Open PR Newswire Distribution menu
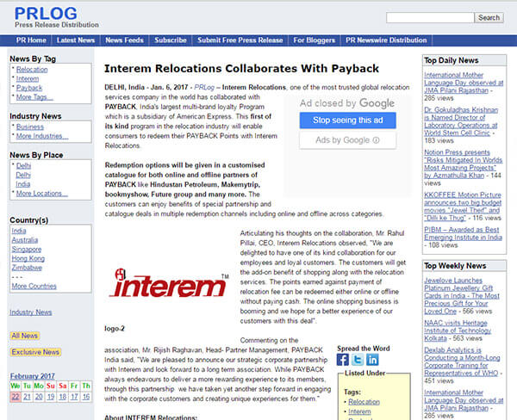Viewport: 517px width, 420px height. [x=386, y=40]
